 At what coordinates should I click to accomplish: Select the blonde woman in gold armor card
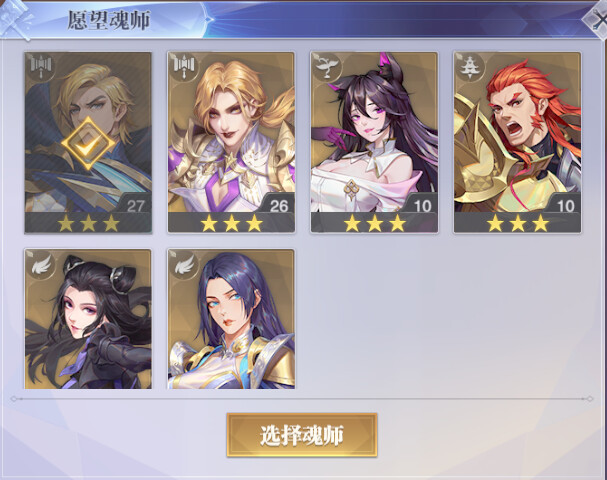pos(231,142)
